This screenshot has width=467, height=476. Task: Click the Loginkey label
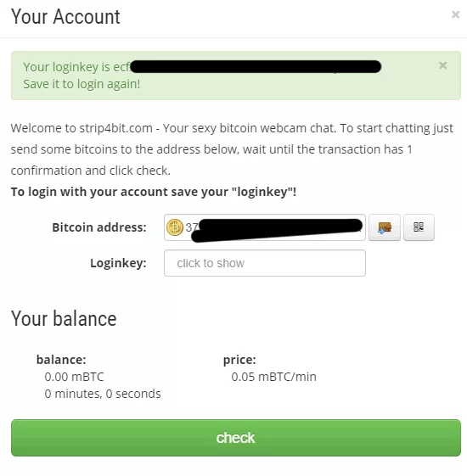(118, 263)
